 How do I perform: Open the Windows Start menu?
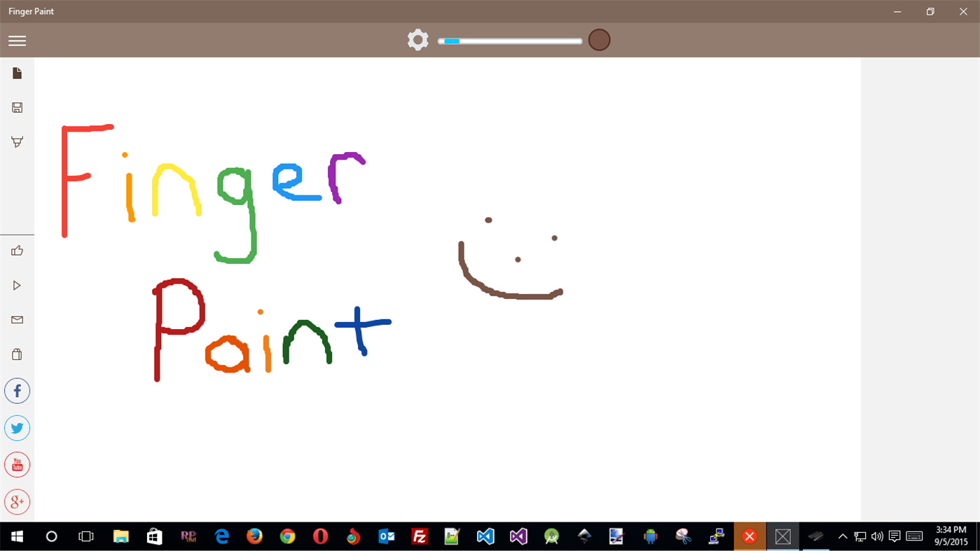click(15, 536)
